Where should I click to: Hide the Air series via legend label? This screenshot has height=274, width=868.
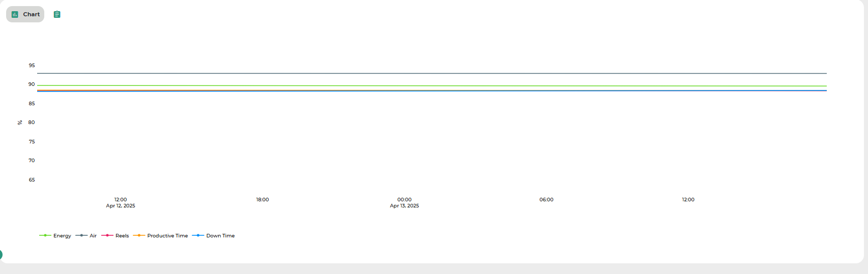(x=93, y=236)
